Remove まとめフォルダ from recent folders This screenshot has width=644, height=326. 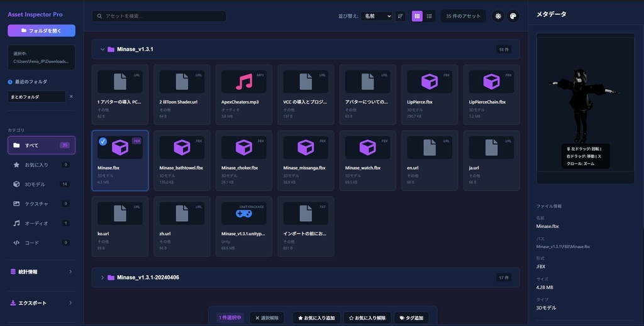[x=71, y=97]
